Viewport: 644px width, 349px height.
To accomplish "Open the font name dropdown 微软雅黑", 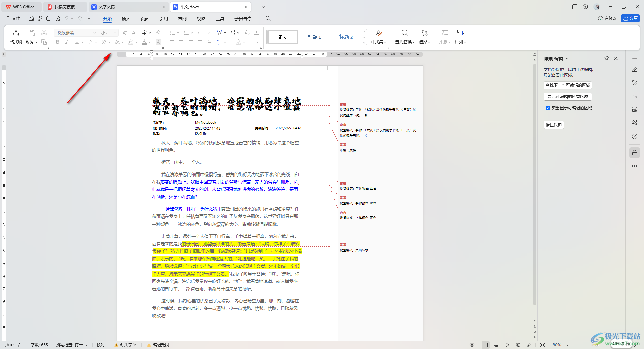I will [94, 33].
